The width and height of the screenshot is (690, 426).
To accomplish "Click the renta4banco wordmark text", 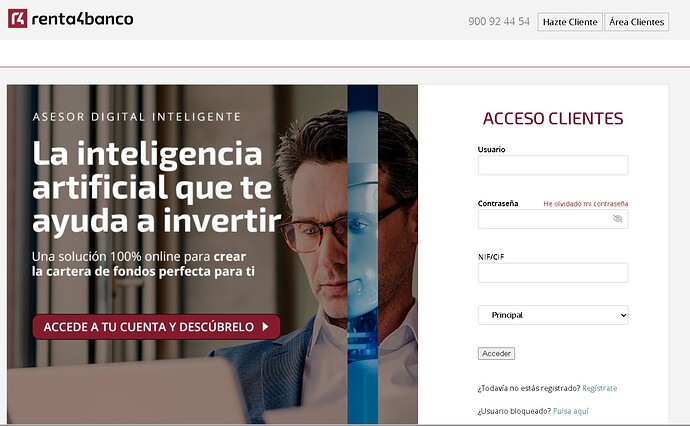I will tap(82, 19).
